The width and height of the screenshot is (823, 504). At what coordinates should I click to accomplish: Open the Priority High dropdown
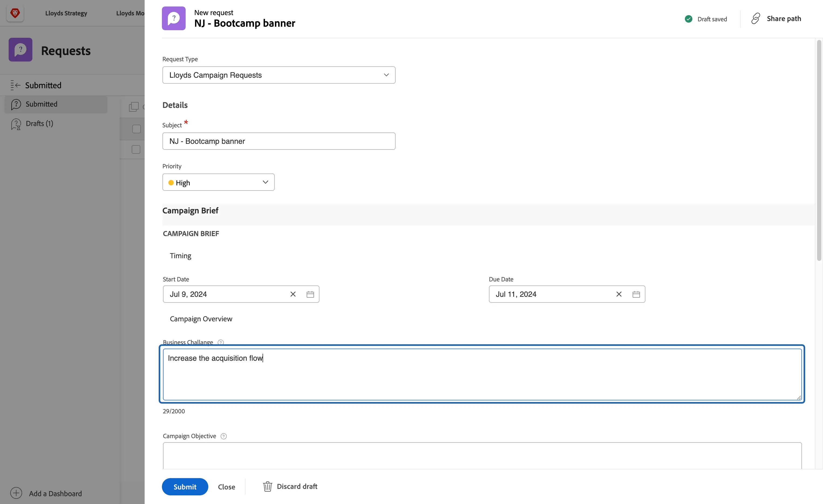[x=219, y=182]
